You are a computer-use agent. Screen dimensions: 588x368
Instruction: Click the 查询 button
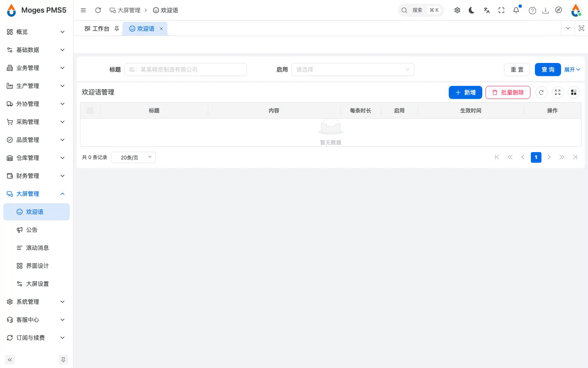pyautogui.click(x=548, y=70)
